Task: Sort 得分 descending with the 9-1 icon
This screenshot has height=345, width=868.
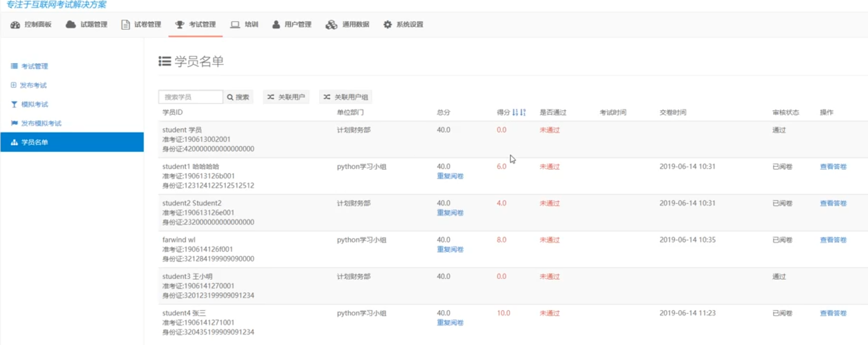Action: (x=523, y=112)
